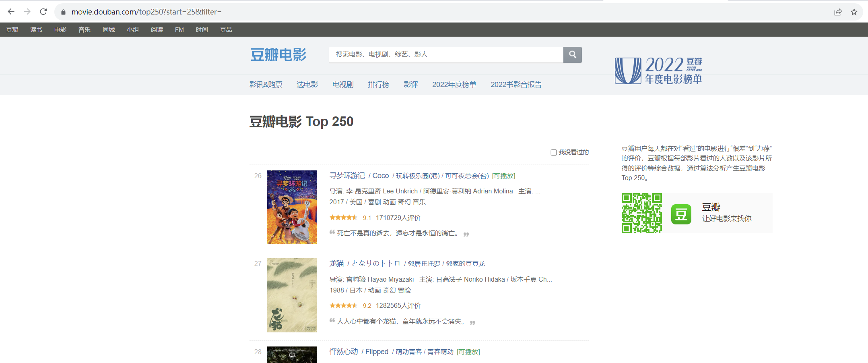Click the 豆瓣电影 site logo
The height and width of the screenshot is (363, 868).
click(278, 54)
